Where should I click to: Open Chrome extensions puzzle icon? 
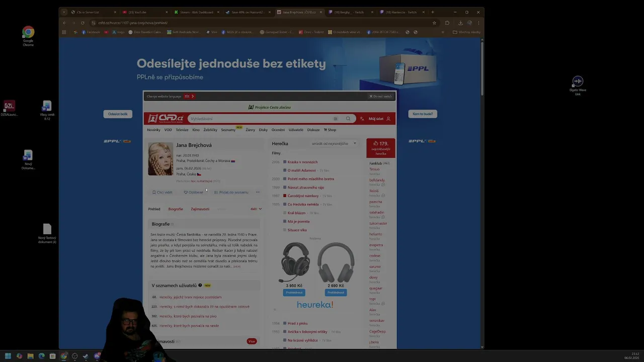click(x=447, y=23)
